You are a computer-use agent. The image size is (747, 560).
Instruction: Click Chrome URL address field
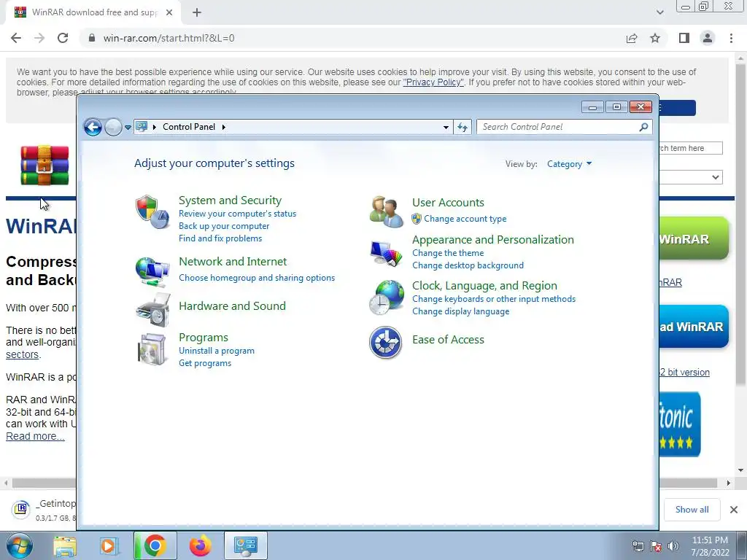[x=352, y=38]
